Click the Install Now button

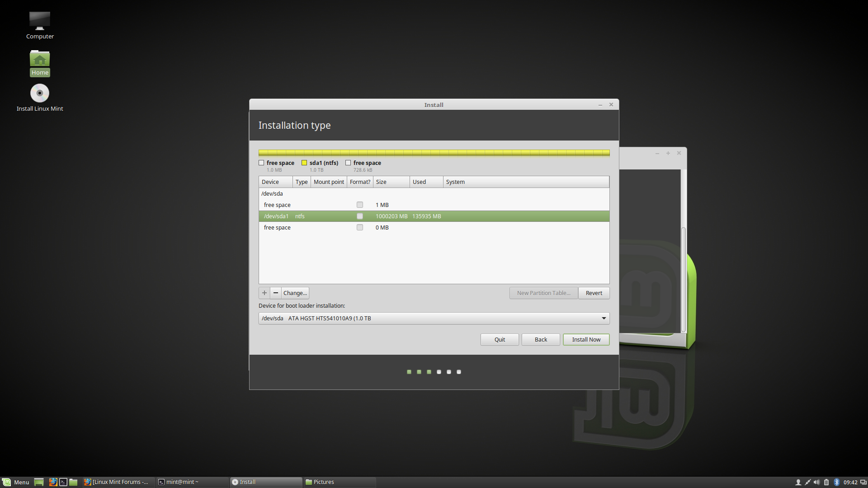[586, 339]
